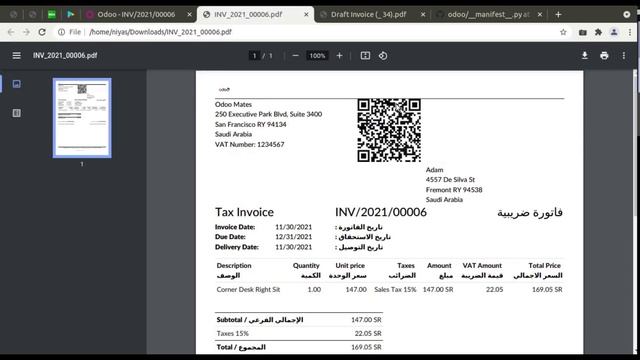Download the PDF file
This screenshot has height=360, width=640.
coord(584,56)
